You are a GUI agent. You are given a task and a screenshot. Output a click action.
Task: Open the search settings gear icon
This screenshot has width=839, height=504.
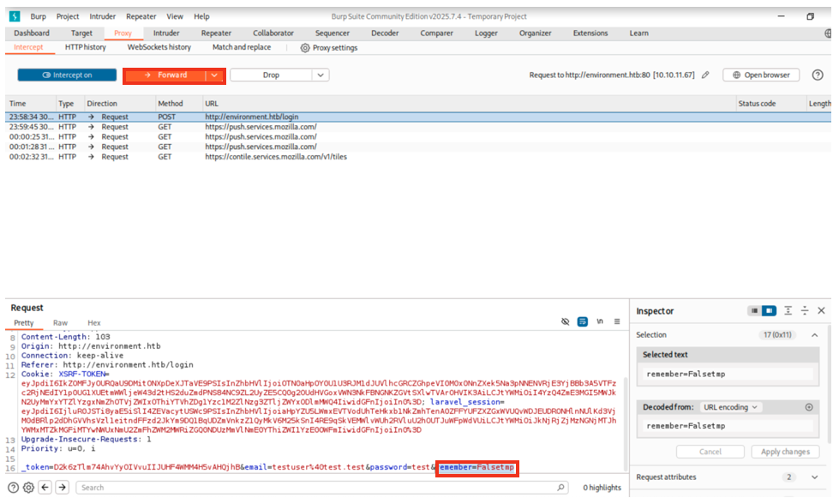click(29, 488)
